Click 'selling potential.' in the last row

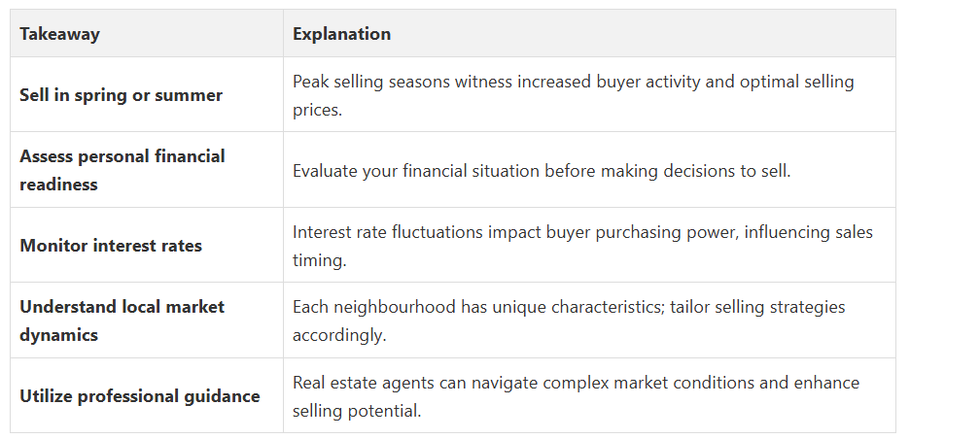357,410
